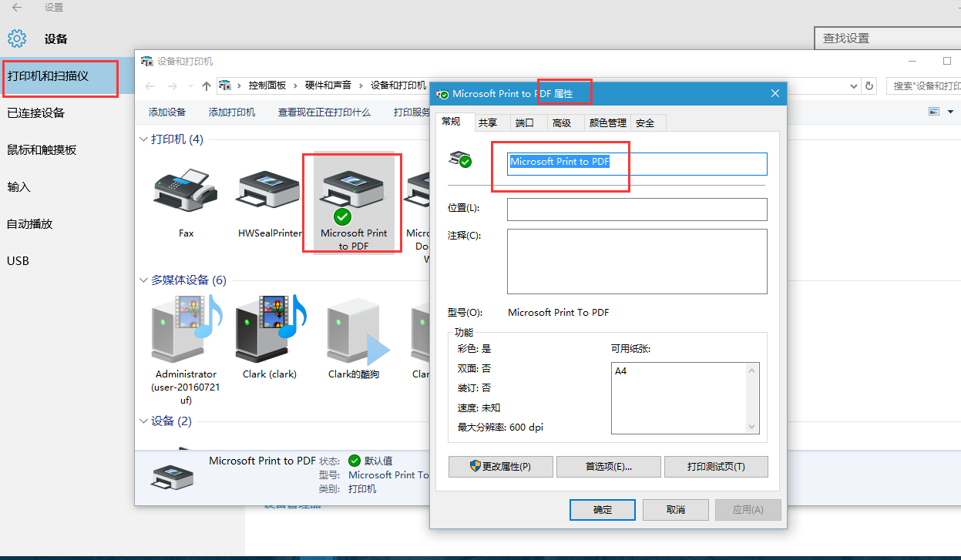Click the 位置(L) input field

(637, 210)
